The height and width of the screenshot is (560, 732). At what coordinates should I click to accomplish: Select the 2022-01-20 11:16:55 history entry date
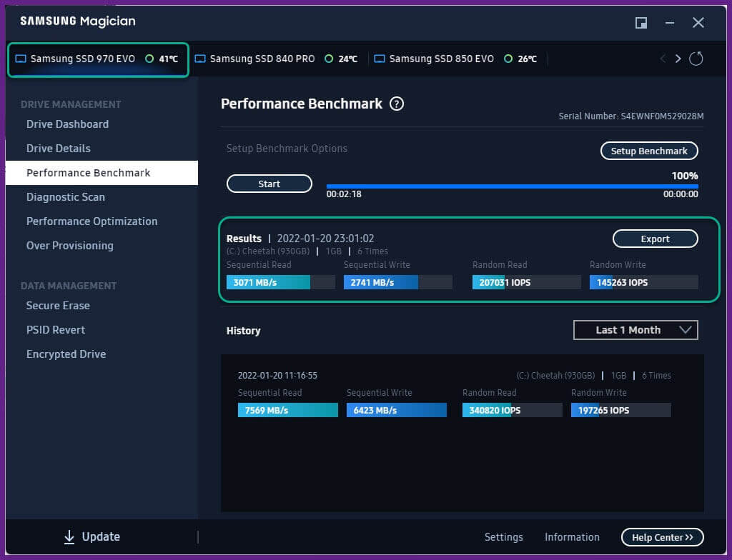pyautogui.click(x=277, y=376)
